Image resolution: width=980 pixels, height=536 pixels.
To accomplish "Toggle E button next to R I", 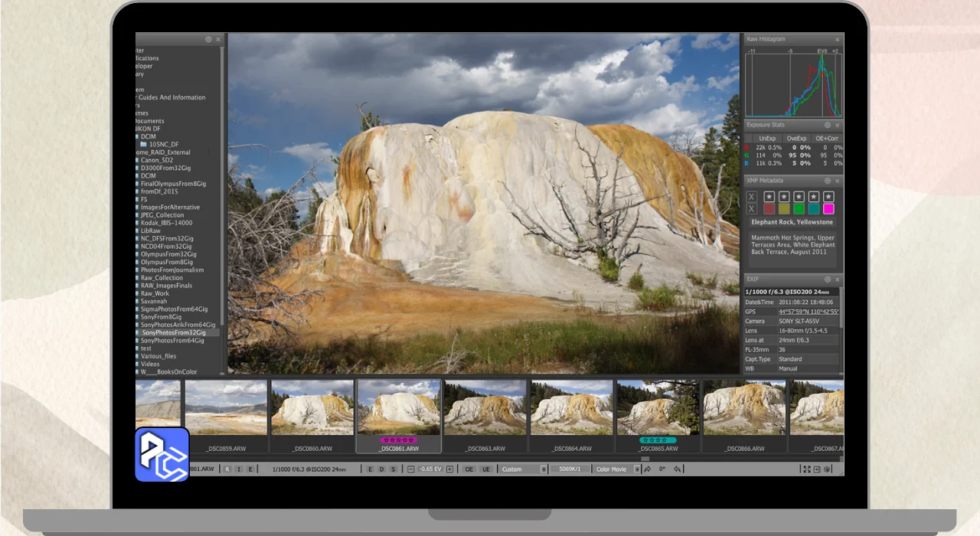I will [x=250, y=469].
